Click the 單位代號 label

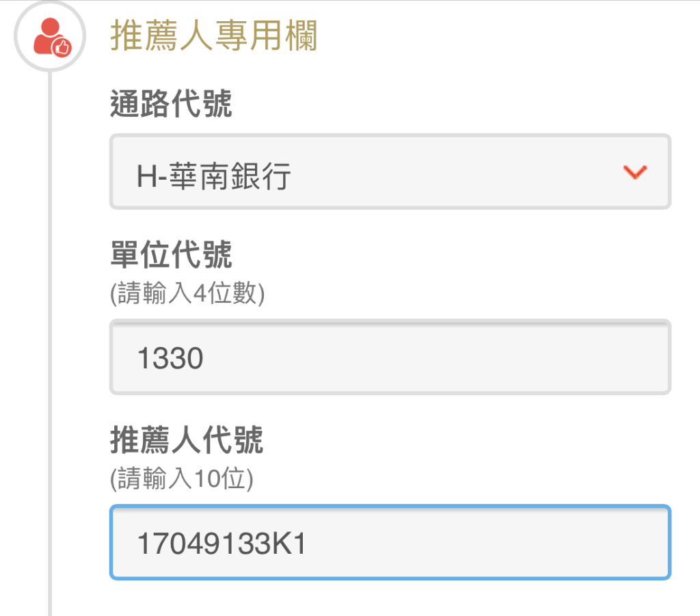tap(171, 254)
